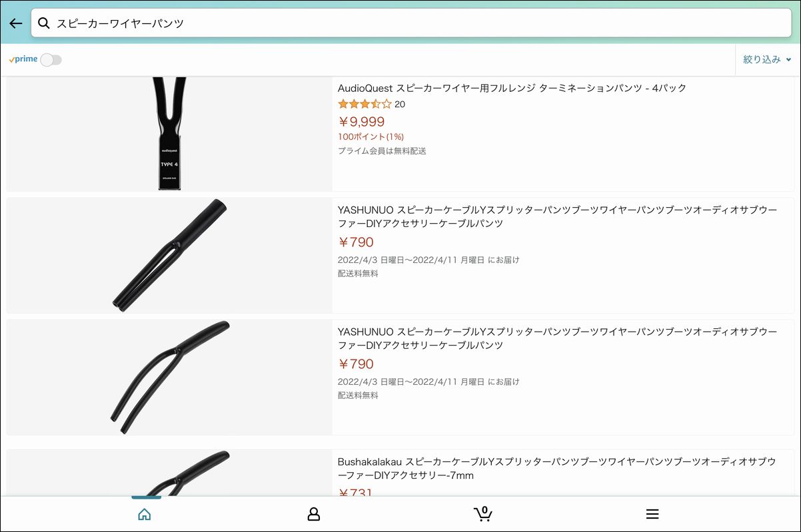Open the Bushakalakau 7mm product title
This screenshot has height=532, width=801.
(556, 468)
